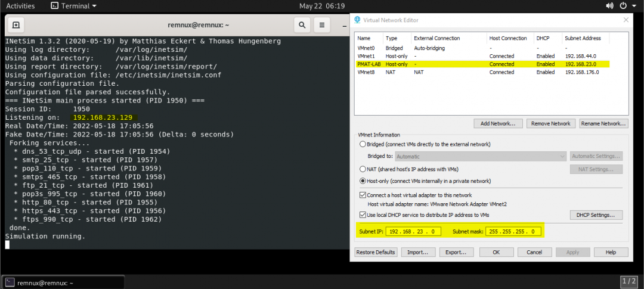Select the NAT radio button

(x=363, y=169)
